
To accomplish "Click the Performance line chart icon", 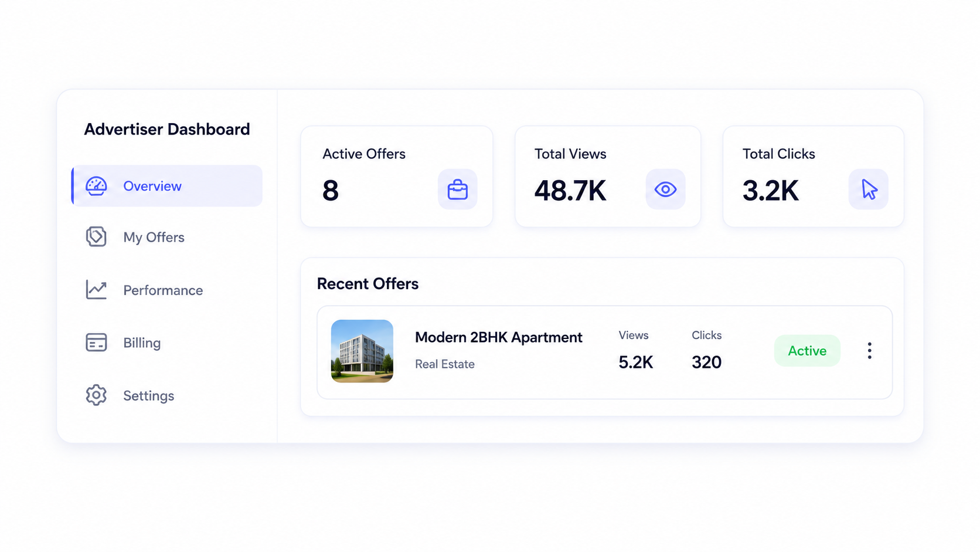I will coord(96,289).
